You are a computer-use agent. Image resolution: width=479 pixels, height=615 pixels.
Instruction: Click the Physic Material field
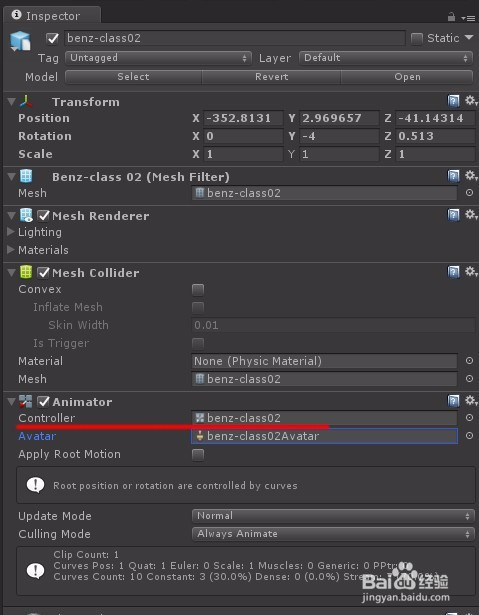[324, 361]
